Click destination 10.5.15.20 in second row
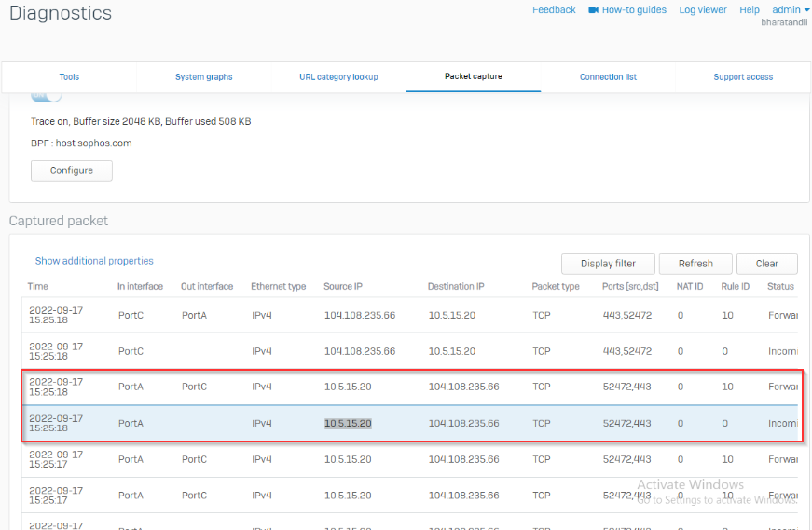The width and height of the screenshot is (812, 530). (x=452, y=351)
